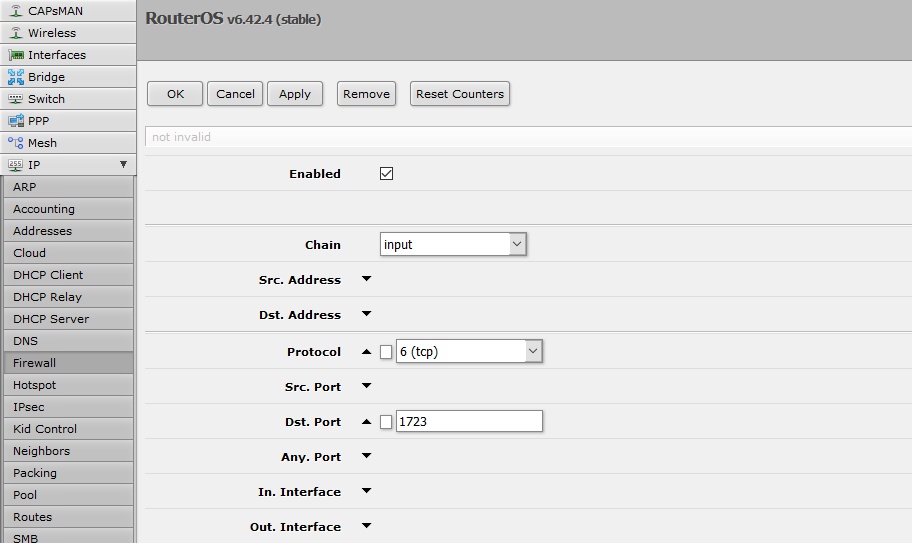The image size is (912, 543).
Task: Open the Protocol 6 (tcp) dropdown
Action: point(469,351)
